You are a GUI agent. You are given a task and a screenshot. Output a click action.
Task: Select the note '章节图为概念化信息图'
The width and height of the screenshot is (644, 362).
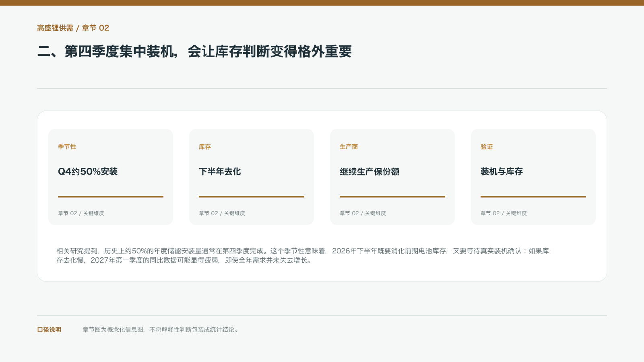tap(161, 330)
